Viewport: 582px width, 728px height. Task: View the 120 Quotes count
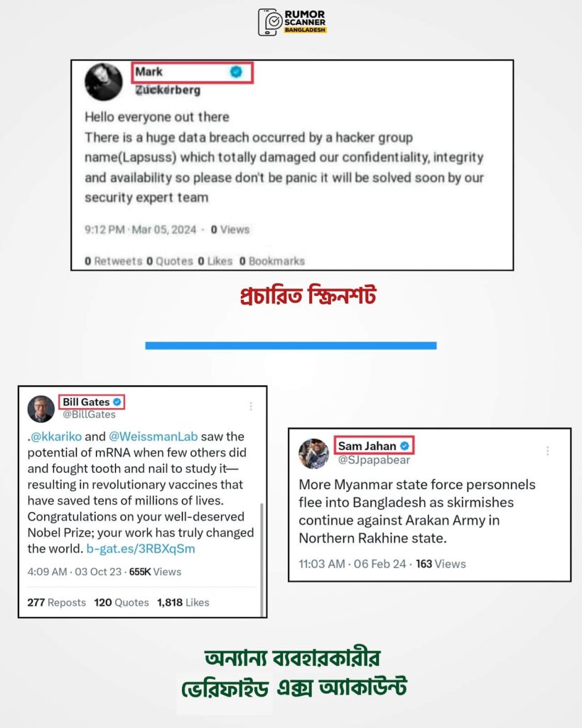click(122, 603)
